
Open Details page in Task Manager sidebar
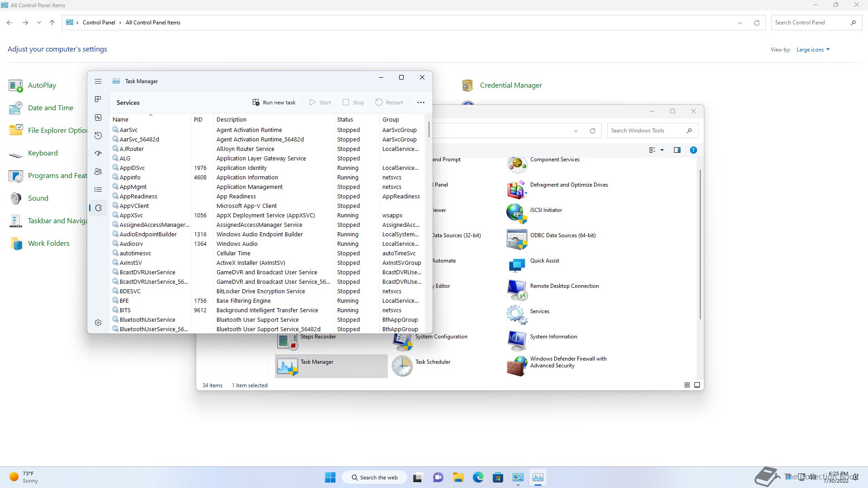tap(98, 190)
